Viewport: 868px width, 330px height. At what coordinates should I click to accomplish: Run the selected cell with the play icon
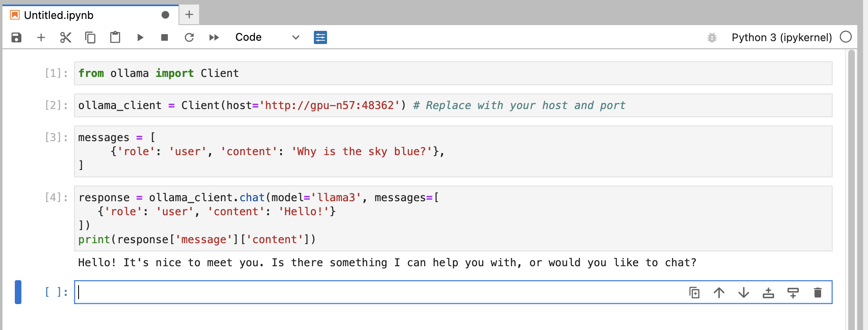(x=140, y=37)
